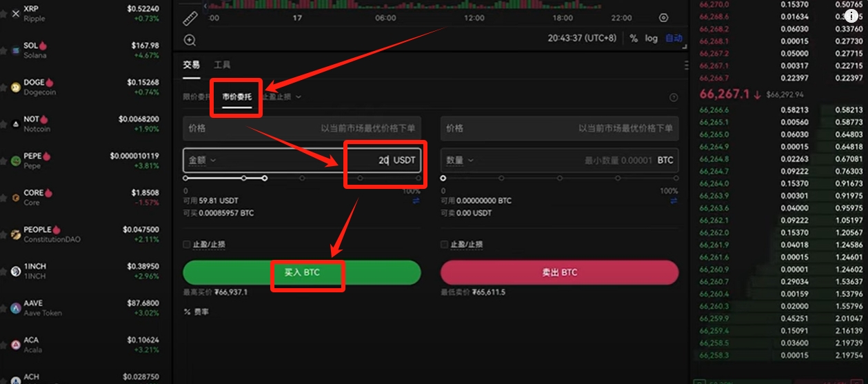Click the star next to SOL

[3, 50]
